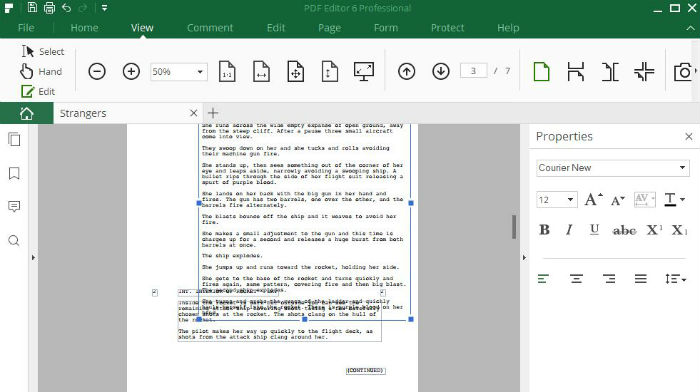
Task: Center align text
Action: click(576, 279)
